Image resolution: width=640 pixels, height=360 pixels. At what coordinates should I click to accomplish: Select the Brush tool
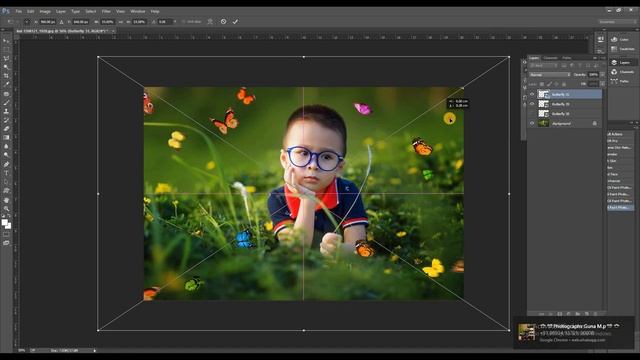tap(6, 101)
